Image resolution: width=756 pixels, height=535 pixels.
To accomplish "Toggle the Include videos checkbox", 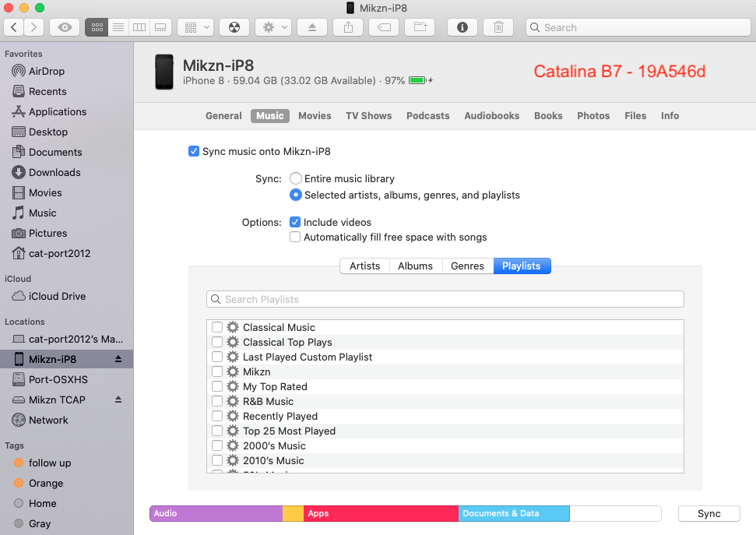I will tap(295, 222).
